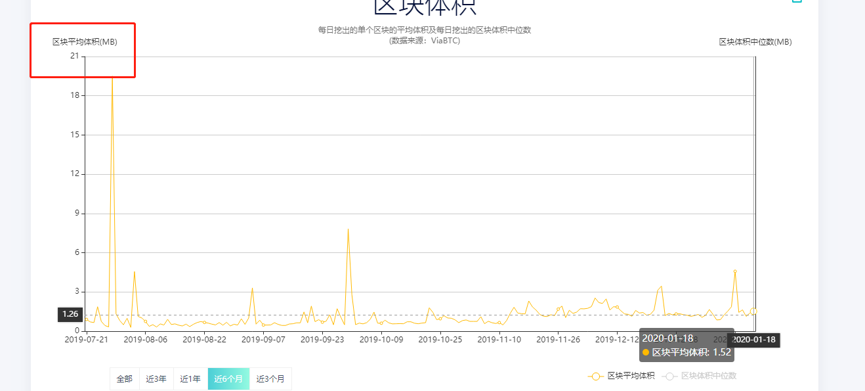The width and height of the screenshot is (865, 391).
Task: Click the 1.26 dashed-line value label
Action: pyautogui.click(x=70, y=314)
